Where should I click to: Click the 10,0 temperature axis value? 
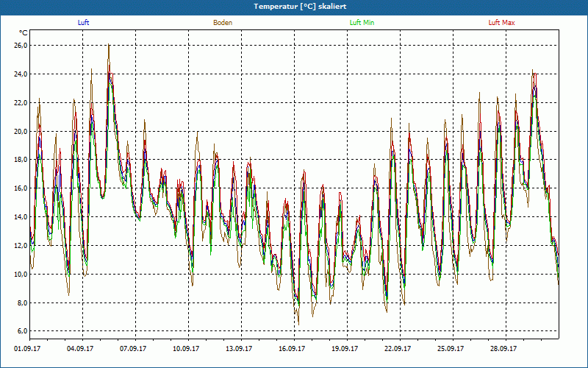pos(20,275)
